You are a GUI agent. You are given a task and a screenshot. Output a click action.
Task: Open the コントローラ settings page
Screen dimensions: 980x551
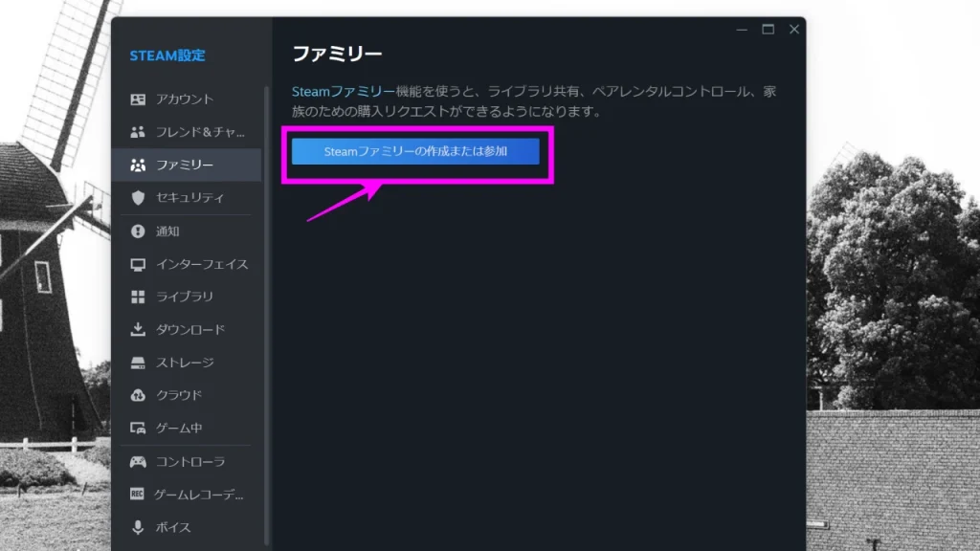[187, 462]
